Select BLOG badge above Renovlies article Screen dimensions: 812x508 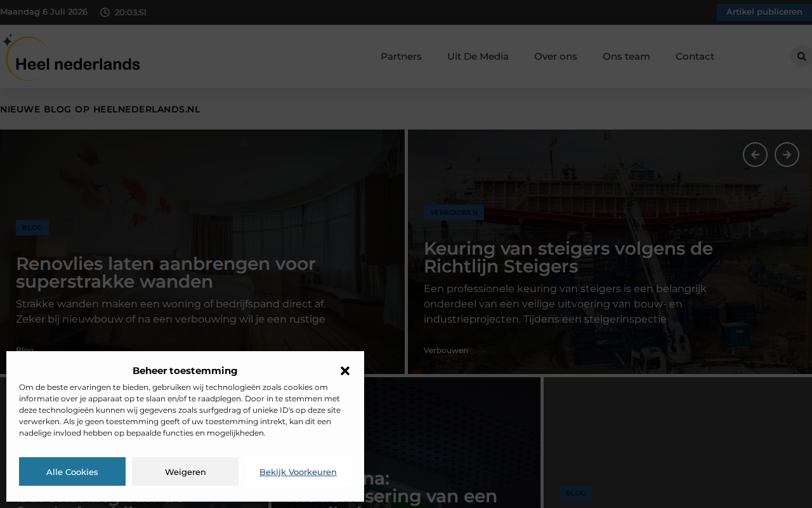32,228
